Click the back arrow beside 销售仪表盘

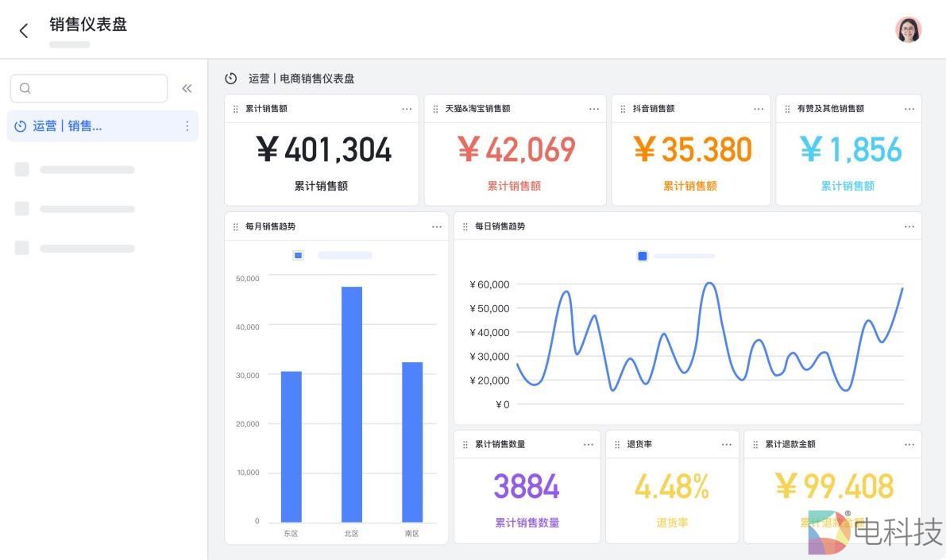point(24,31)
